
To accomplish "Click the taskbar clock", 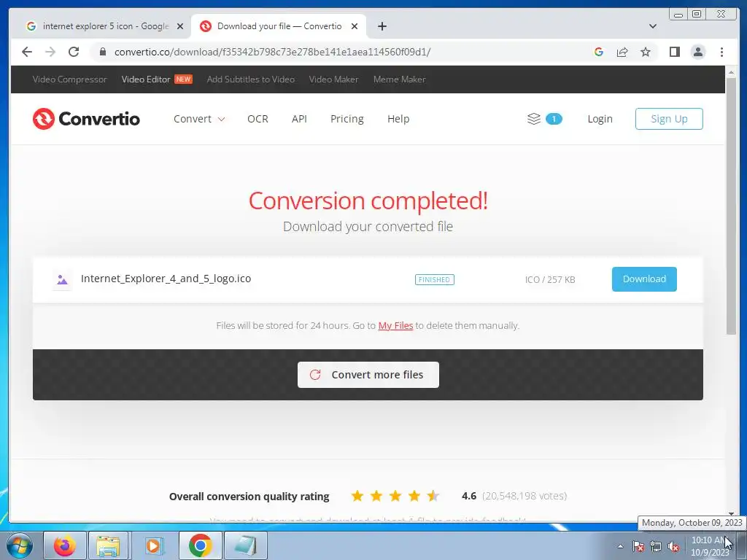I will pos(710,546).
